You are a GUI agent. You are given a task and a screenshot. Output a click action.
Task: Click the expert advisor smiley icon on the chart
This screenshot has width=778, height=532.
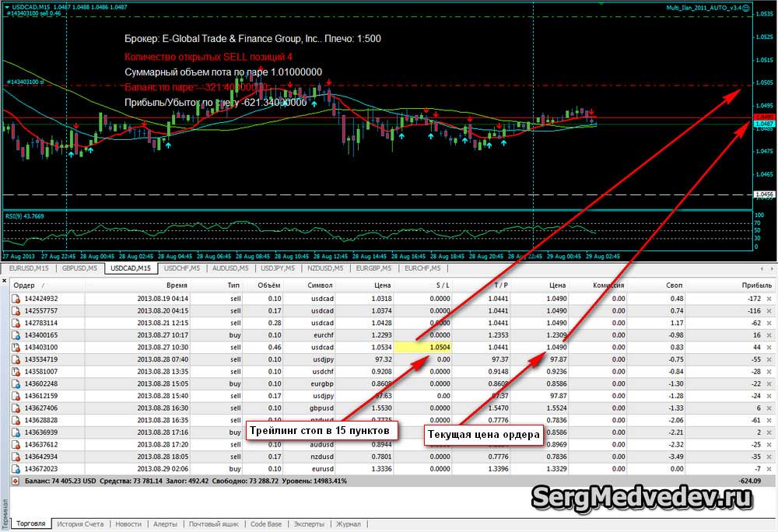[747, 7]
